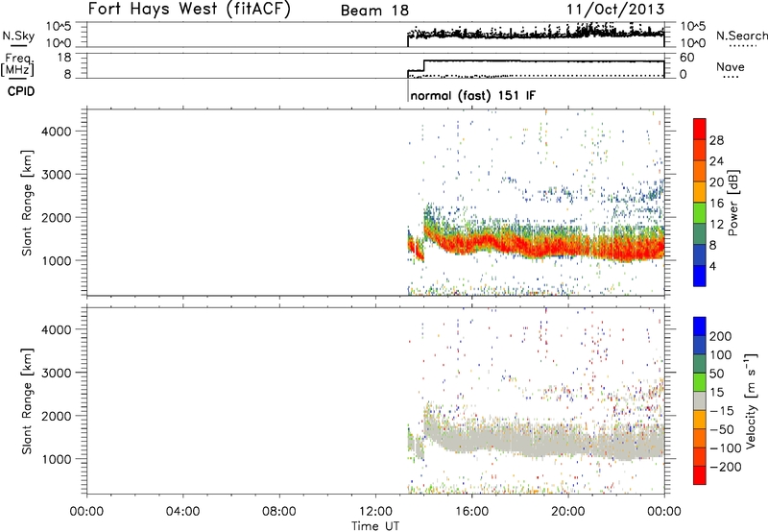Click the '4' power colorbar tick
Viewport: 768px width, 532px height.
pos(712,266)
